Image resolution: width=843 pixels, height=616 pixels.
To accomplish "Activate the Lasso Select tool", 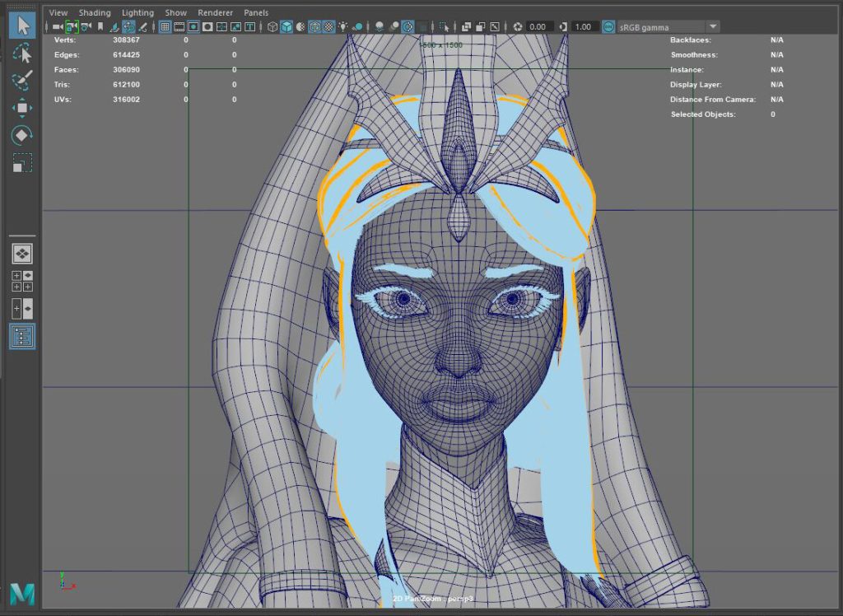I will pyautogui.click(x=22, y=54).
